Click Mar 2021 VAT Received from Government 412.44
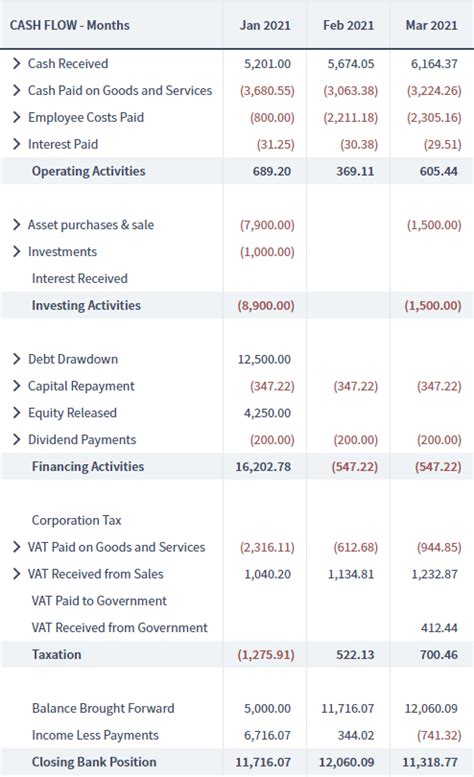474x777 pixels. tap(439, 628)
